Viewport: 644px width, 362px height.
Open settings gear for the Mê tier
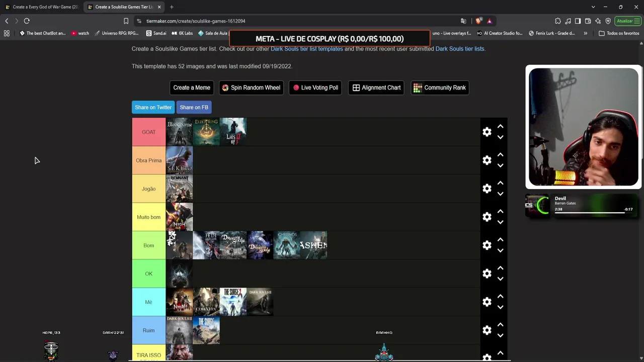pos(487,302)
